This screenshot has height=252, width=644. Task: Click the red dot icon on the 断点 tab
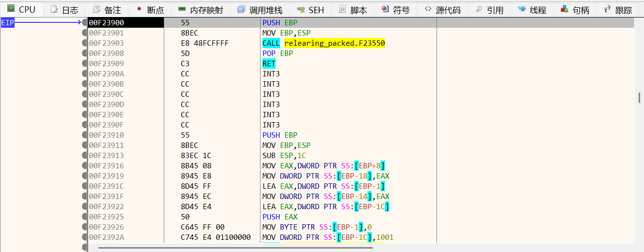[139, 9]
